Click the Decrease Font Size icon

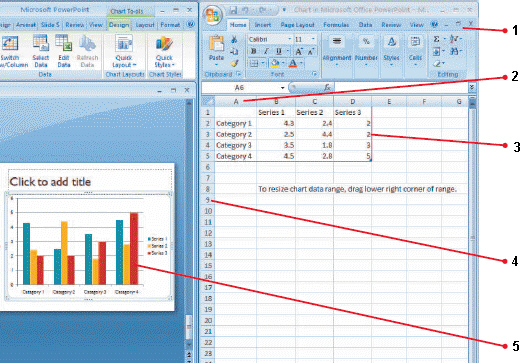pyautogui.click(x=311, y=51)
